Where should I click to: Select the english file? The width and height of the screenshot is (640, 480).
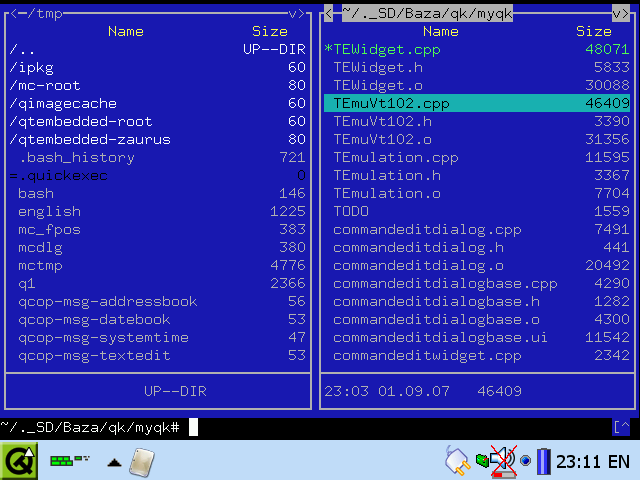point(158,211)
